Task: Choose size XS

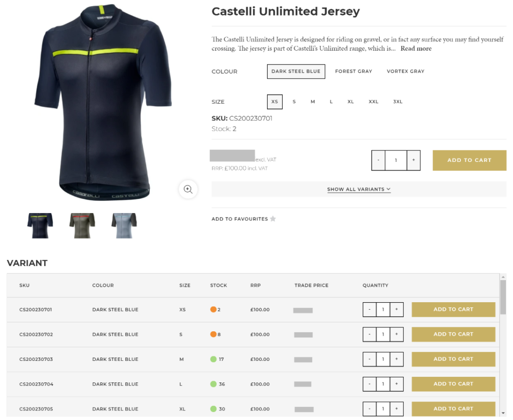Action: tap(275, 102)
